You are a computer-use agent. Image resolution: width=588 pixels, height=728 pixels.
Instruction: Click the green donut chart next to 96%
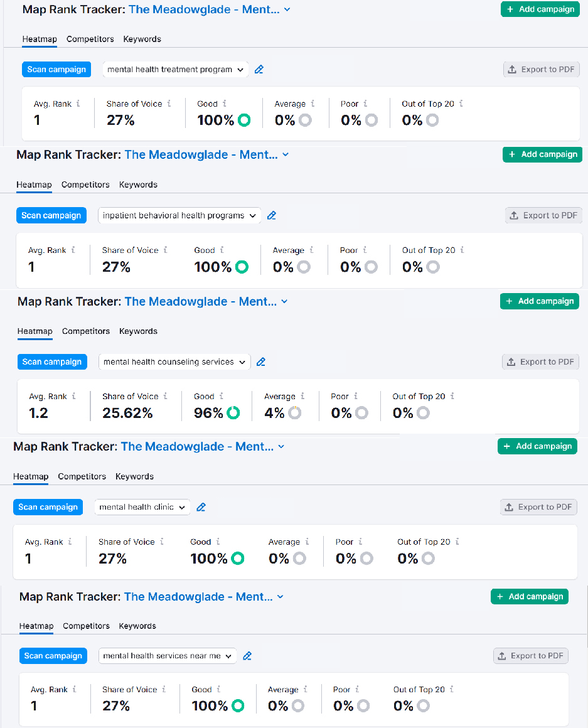[x=233, y=413]
